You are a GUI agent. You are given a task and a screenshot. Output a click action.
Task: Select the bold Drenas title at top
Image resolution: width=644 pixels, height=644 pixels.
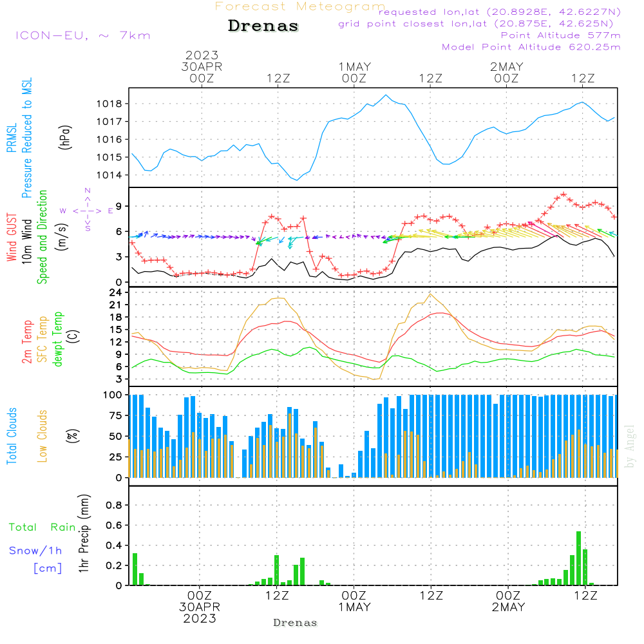coord(263,26)
